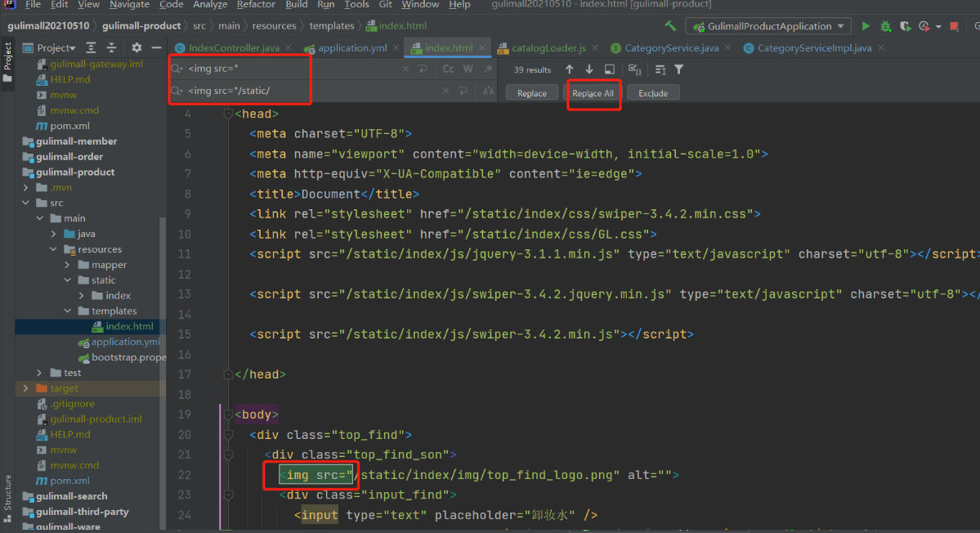Start debugging with the bug icon
Image resolution: width=980 pixels, height=533 pixels.
(885, 26)
